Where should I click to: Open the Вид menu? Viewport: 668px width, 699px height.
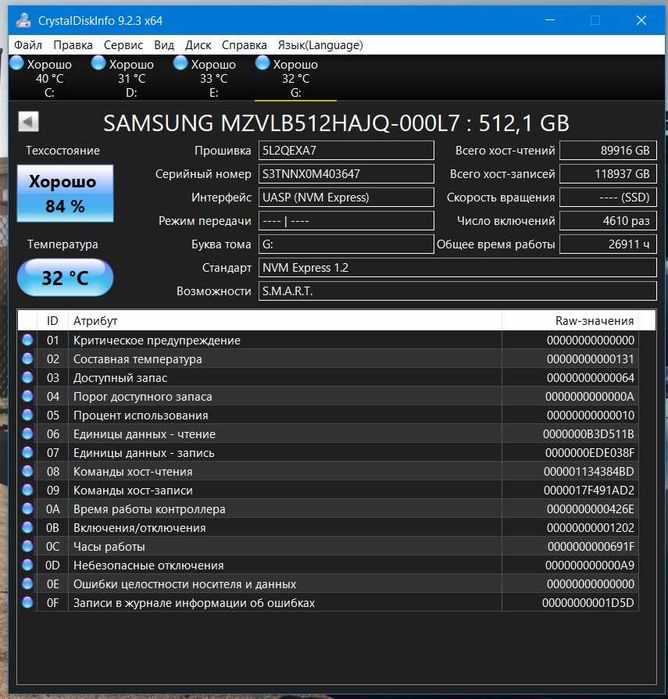click(164, 45)
